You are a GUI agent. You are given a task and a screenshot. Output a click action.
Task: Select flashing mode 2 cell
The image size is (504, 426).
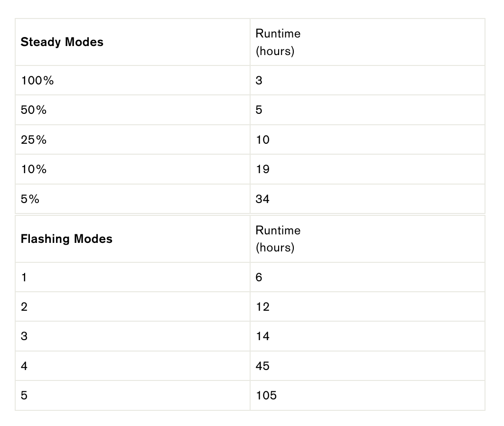(24, 307)
